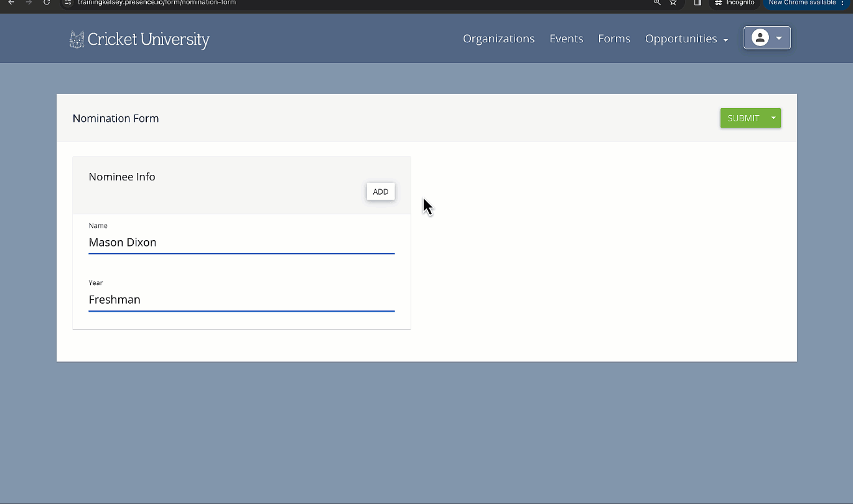Click the zoom magnifier icon in address bar
The height and width of the screenshot is (504, 853).
point(657,2)
